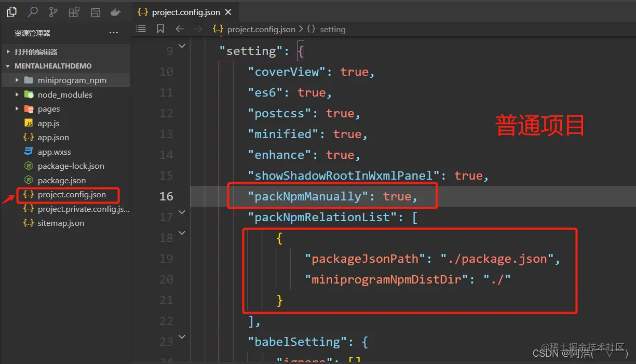Navigate forward with the right arrow

pyautogui.click(x=198, y=29)
